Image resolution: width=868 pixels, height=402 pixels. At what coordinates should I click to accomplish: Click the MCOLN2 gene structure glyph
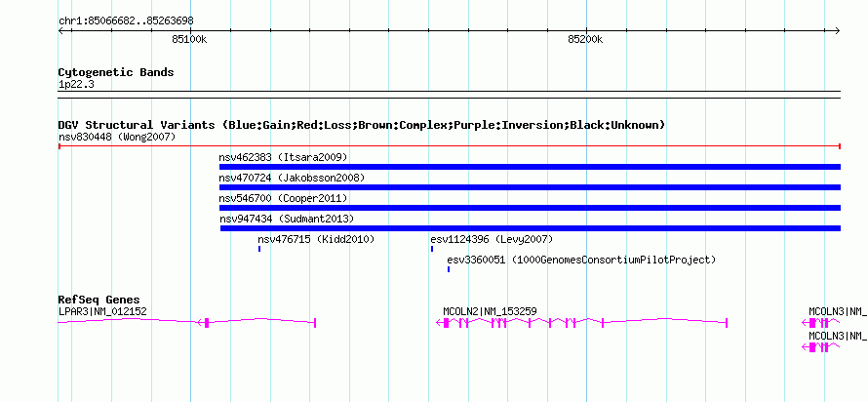click(580, 323)
